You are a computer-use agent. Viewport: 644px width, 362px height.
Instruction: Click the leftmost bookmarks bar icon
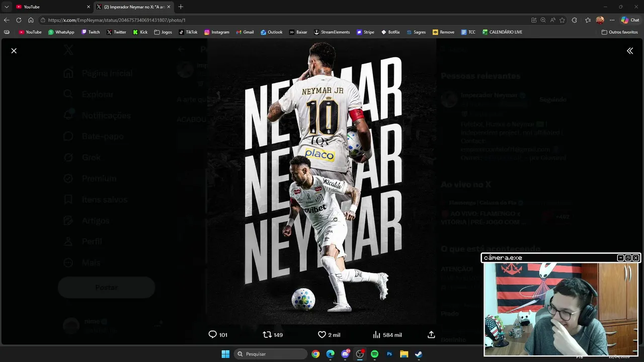pos(7,32)
